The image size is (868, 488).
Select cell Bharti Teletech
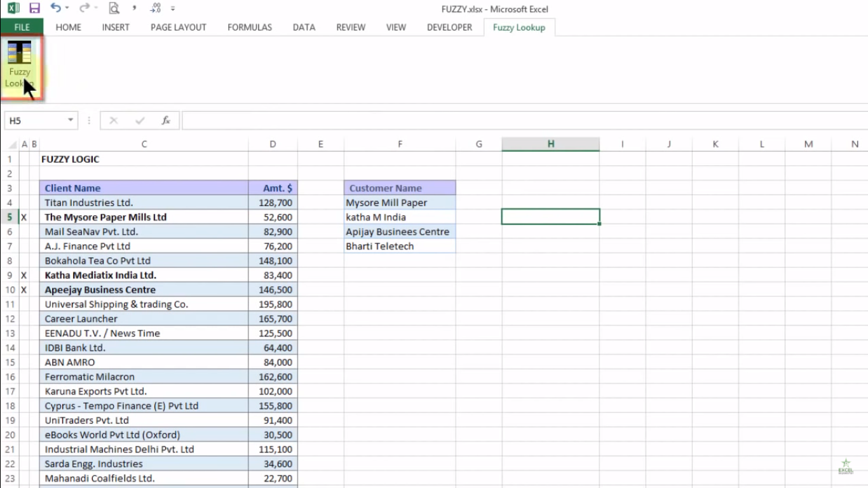tap(400, 246)
